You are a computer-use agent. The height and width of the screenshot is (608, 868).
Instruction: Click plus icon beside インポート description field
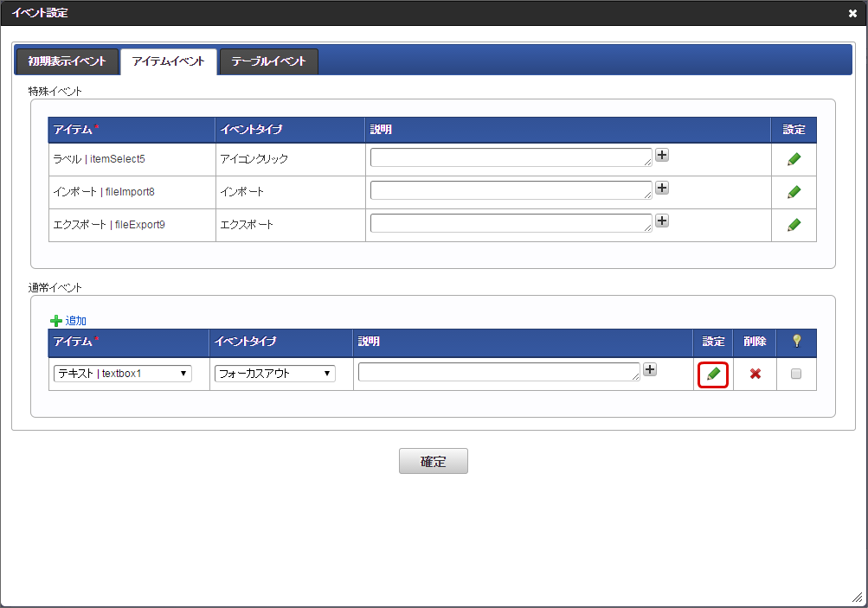(662, 189)
